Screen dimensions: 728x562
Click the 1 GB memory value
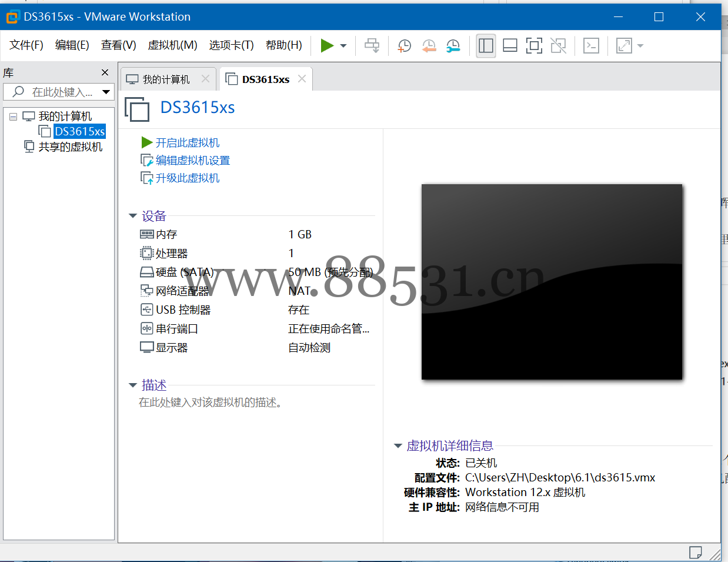300,234
